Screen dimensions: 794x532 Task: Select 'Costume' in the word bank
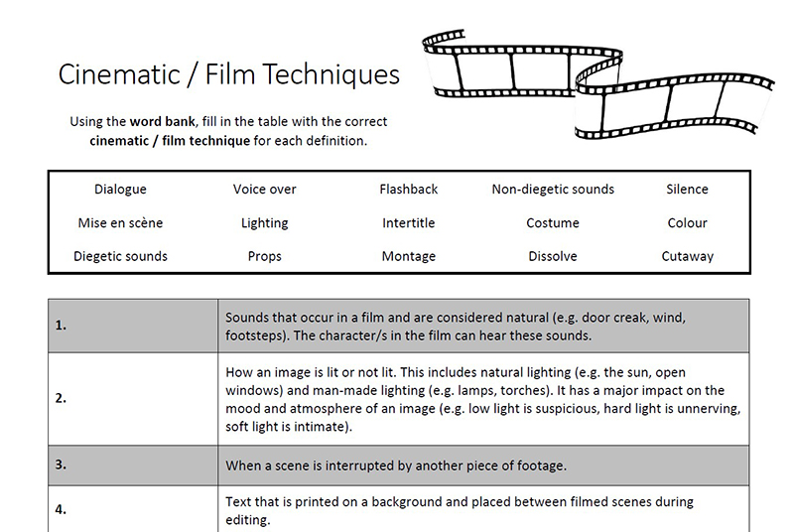(553, 222)
